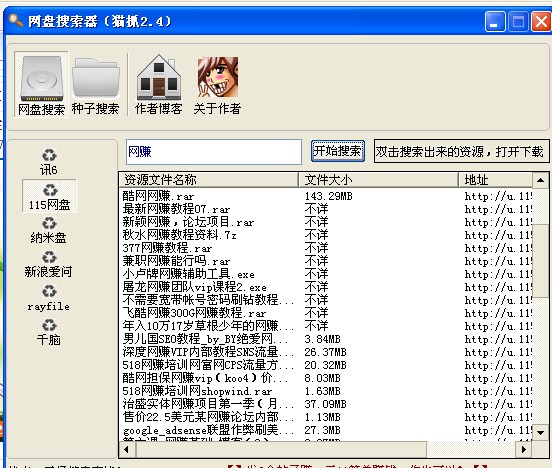Select the row 不需要宽带帐号密码刷钻教程

coord(326,300)
